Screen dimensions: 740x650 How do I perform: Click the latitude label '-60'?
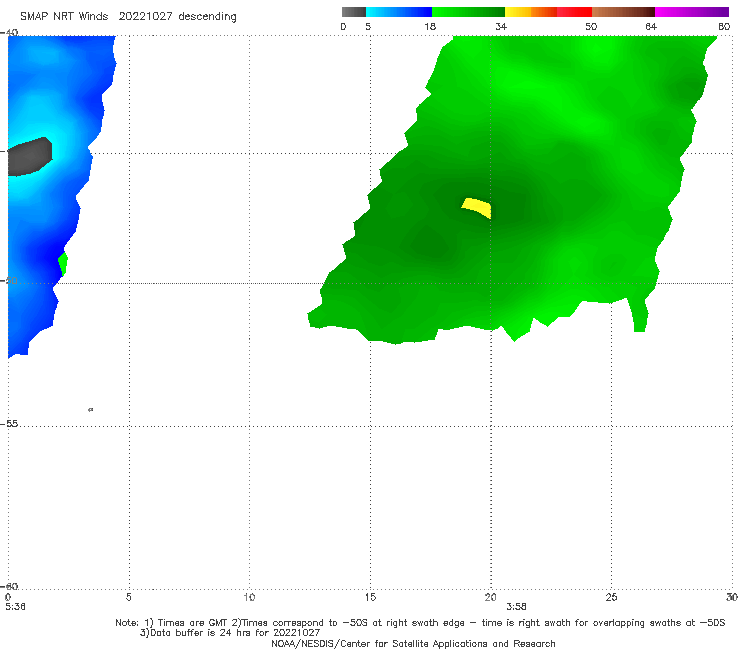point(9,587)
